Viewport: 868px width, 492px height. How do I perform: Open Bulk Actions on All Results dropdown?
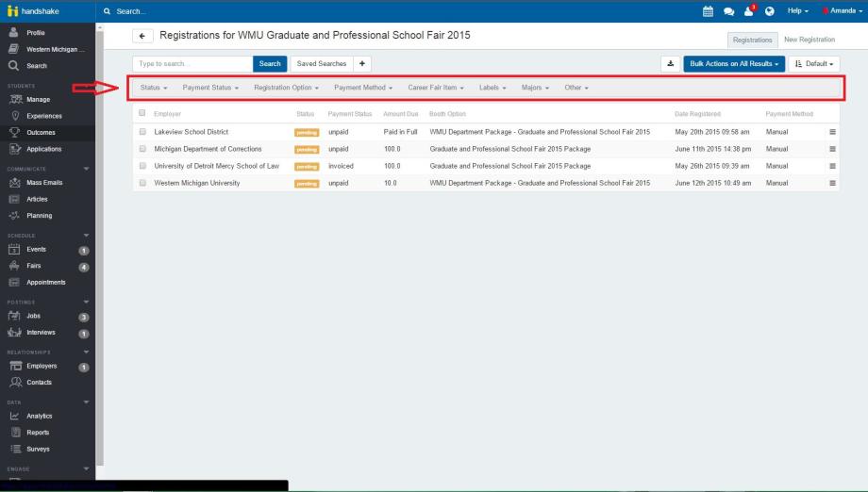[x=734, y=63]
